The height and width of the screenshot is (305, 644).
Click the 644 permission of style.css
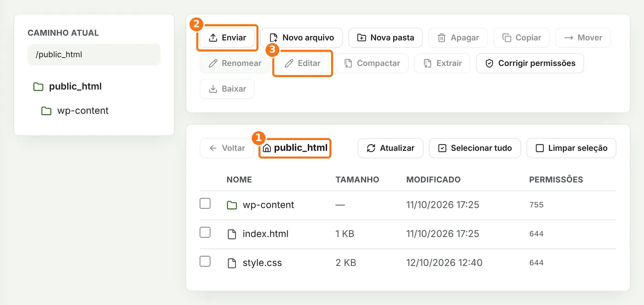click(x=536, y=263)
